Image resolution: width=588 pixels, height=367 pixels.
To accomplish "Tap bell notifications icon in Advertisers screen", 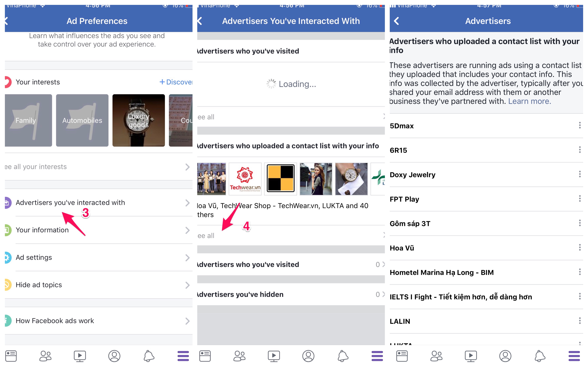I will pyautogui.click(x=540, y=356).
